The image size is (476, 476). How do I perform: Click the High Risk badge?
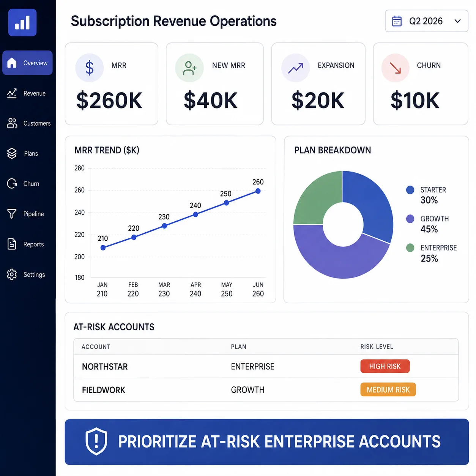(x=385, y=366)
